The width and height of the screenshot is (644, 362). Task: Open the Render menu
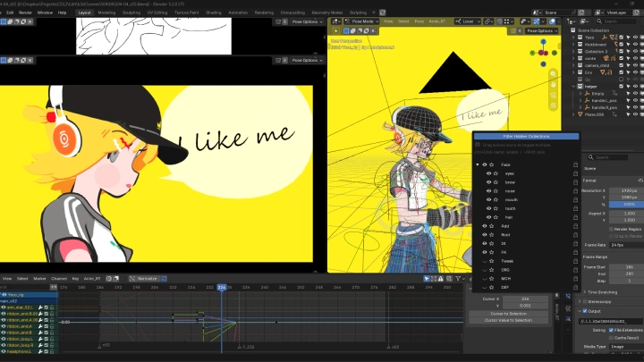pyautogui.click(x=25, y=13)
